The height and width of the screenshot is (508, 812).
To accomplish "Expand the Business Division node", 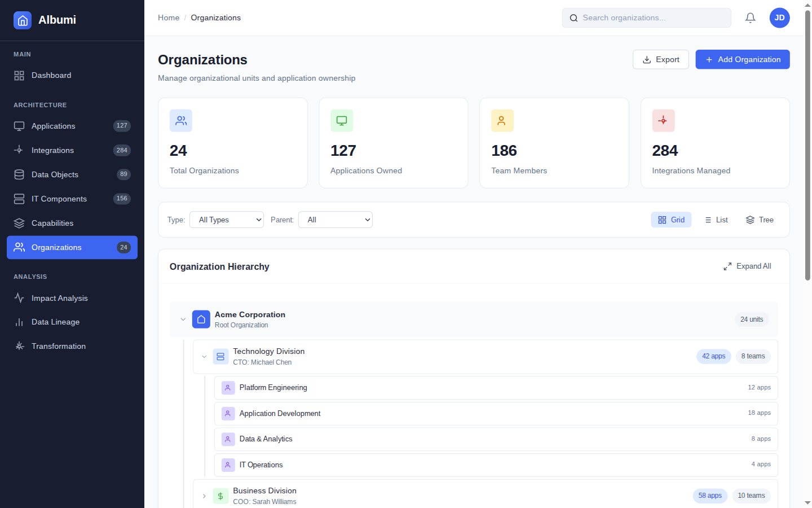I will pyautogui.click(x=204, y=496).
